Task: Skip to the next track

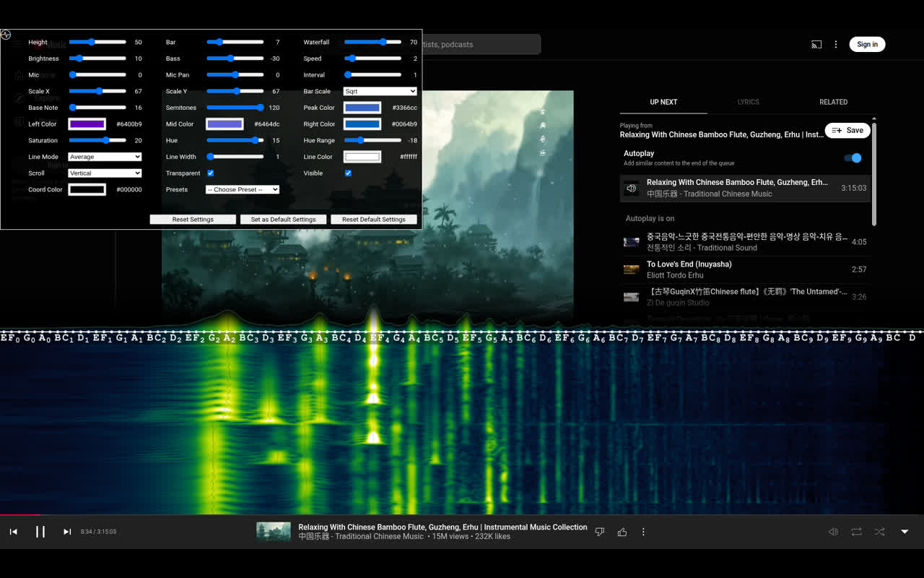Action: 67,532
